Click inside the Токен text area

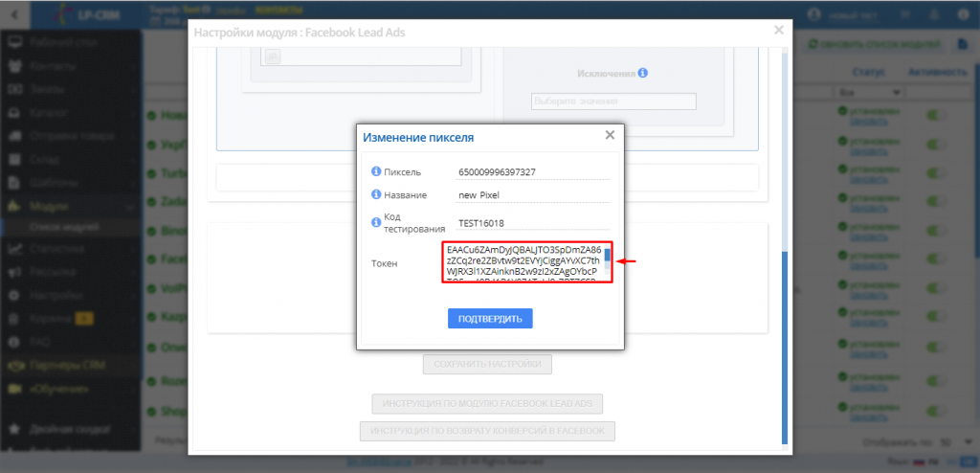click(x=523, y=262)
